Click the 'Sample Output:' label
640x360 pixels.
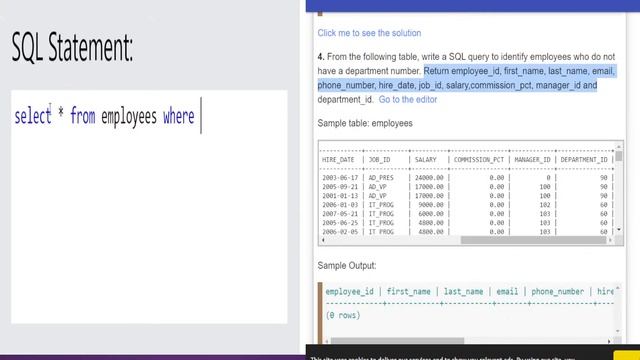(347, 266)
